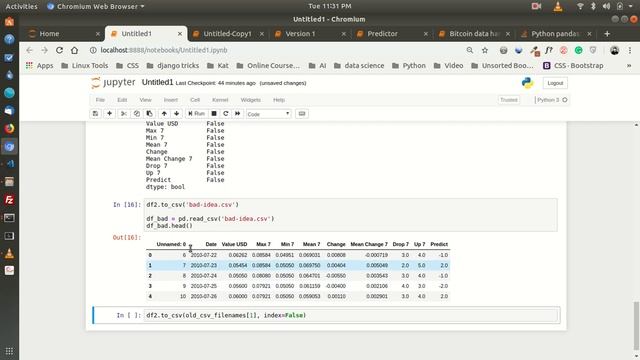Copy selected cells using the toolbar icon
This screenshot has width=640, height=360.
[x=137, y=114]
